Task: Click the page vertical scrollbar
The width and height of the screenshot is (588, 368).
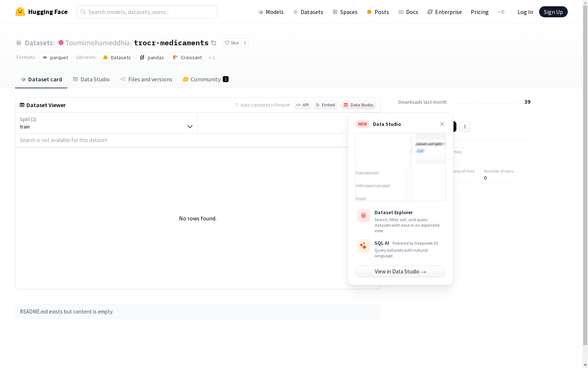Action: pos(585,175)
